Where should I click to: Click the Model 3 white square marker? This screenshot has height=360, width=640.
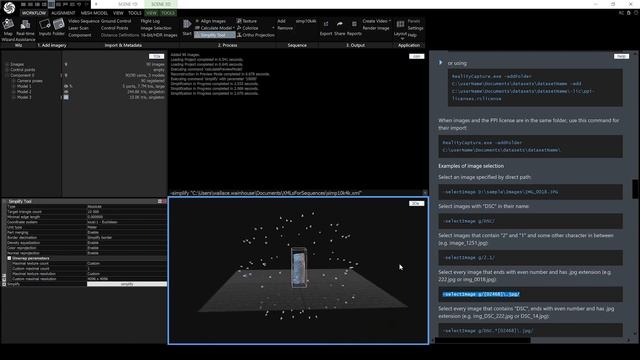tap(66, 98)
